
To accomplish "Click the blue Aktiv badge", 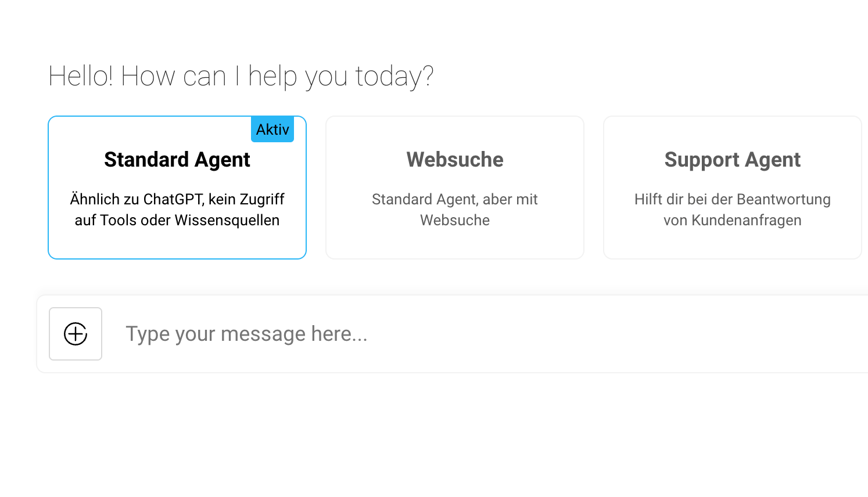I will 272,129.
